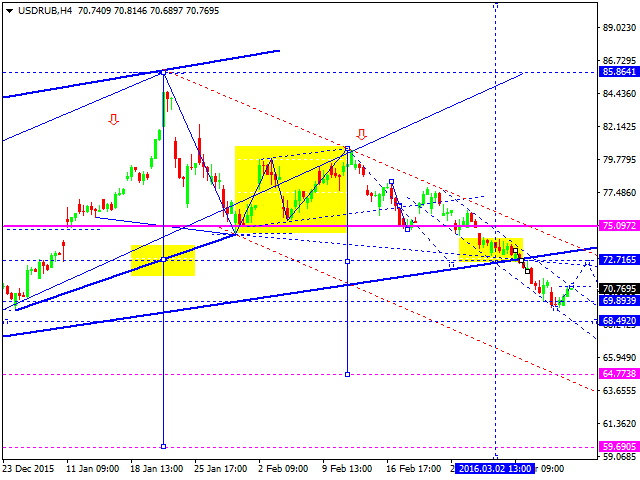The width and height of the screenshot is (640, 480).
Task: Select the square anchor at bottom of right vertical line
Action: click(x=347, y=374)
